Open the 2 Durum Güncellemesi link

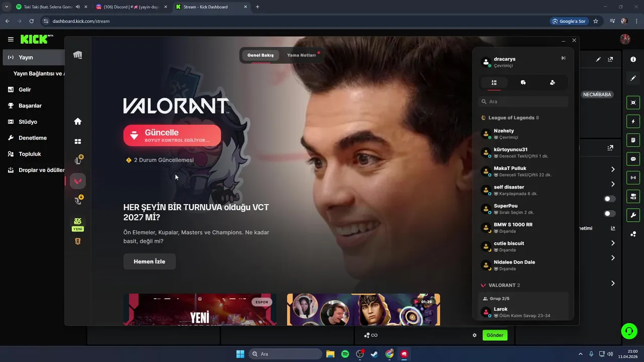[x=159, y=160]
